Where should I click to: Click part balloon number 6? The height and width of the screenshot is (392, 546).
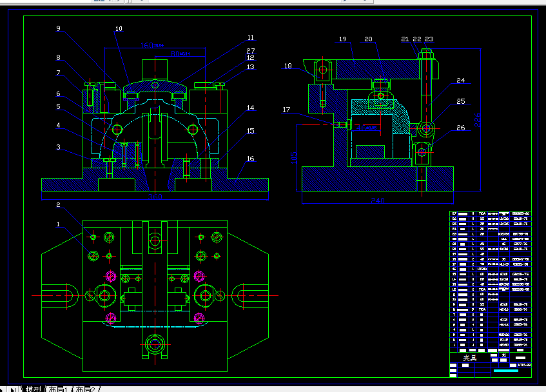(x=58, y=93)
